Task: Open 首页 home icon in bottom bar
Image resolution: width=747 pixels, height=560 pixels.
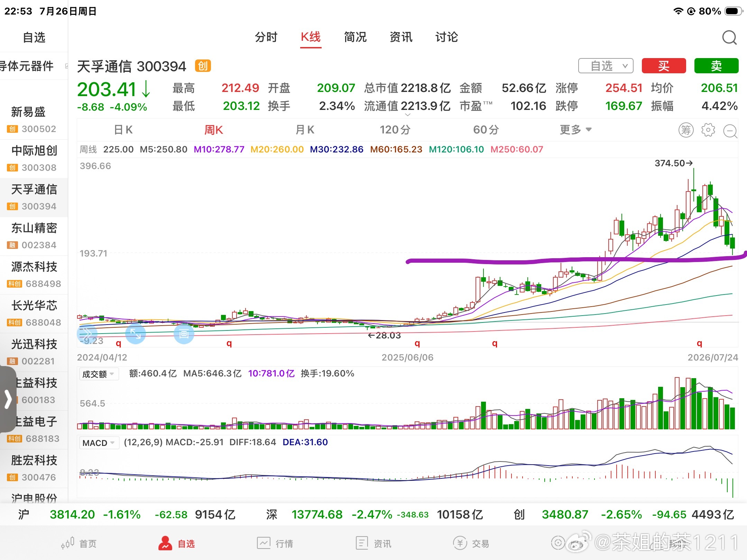Action: tap(67, 543)
